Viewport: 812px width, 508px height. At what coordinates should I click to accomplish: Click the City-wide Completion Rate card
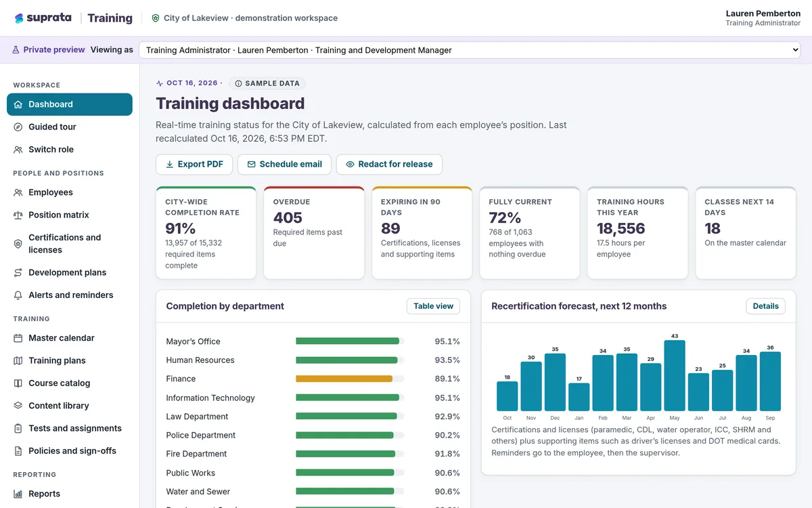click(206, 232)
